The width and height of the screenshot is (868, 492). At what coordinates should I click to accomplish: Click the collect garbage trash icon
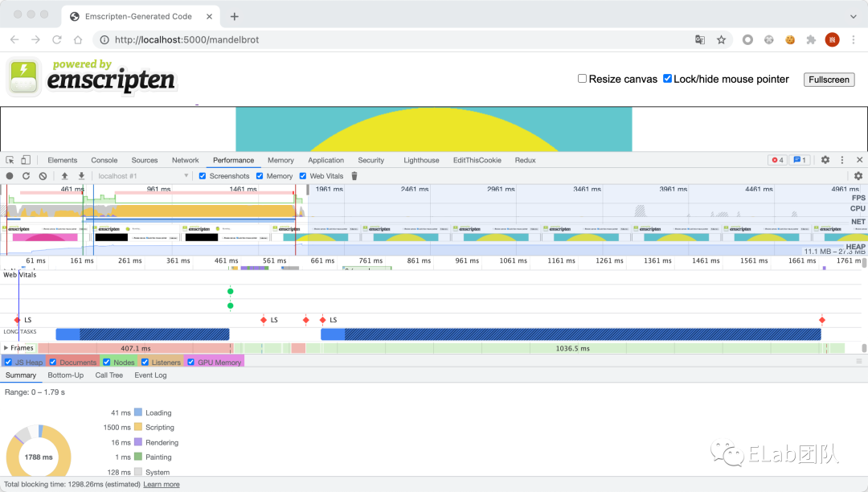point(354,176)
